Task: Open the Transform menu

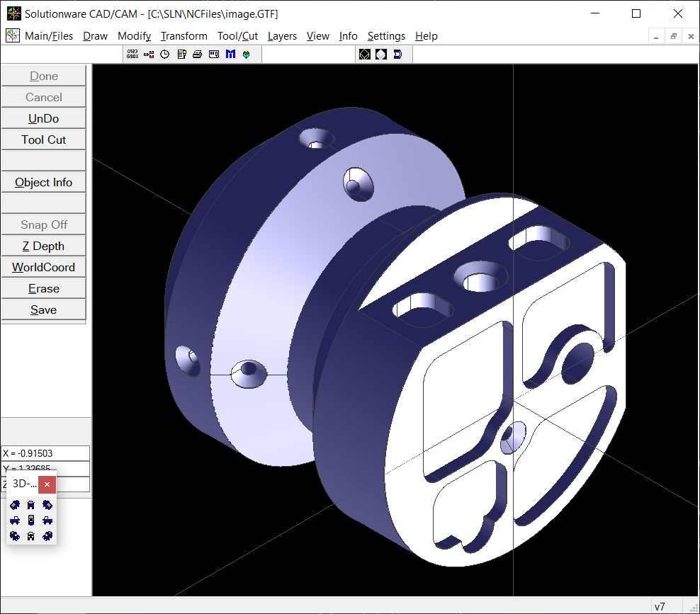Action: click(x=184, y=36)
